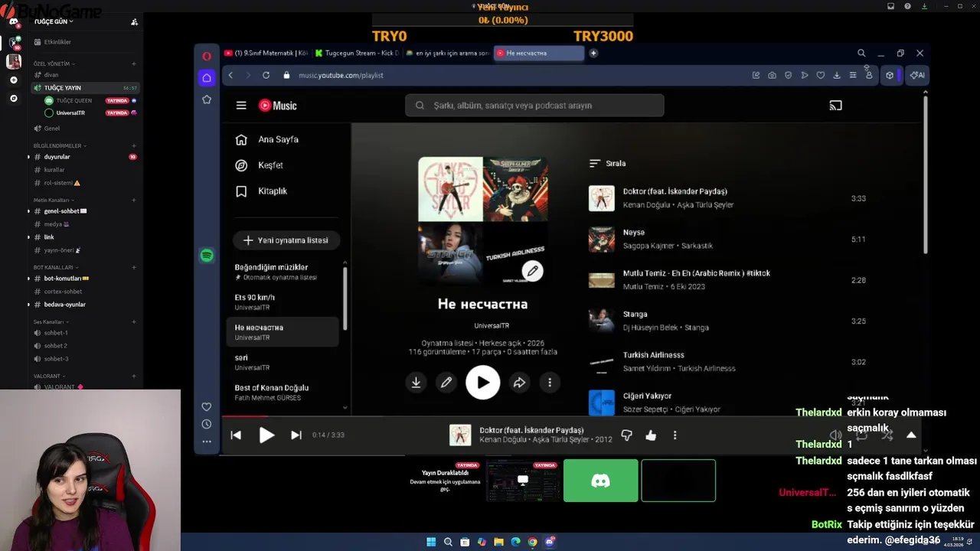
Task: Skip to the previous track in player bar
Action: pyautogui.click(x=236, y=435)
